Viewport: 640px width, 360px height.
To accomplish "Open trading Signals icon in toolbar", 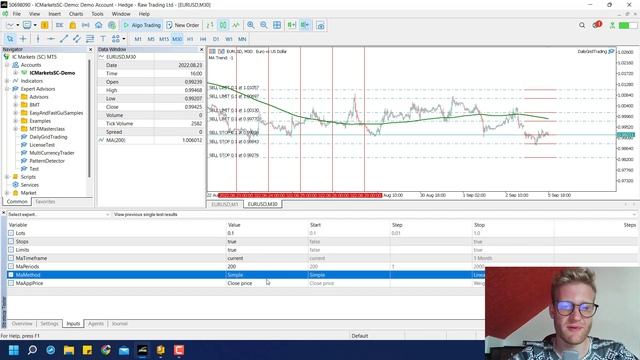I will pyautogui.click(x=86, y=25).
